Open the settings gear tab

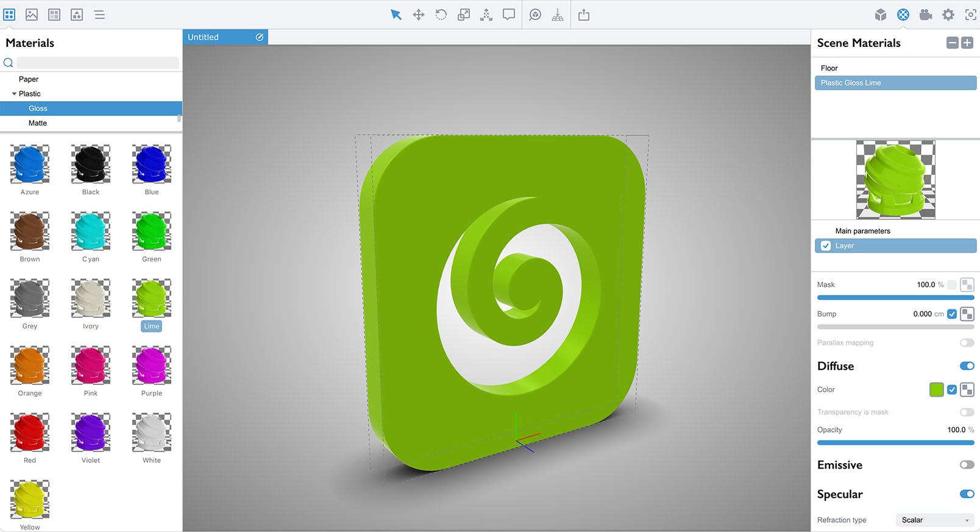click(948, 15)
